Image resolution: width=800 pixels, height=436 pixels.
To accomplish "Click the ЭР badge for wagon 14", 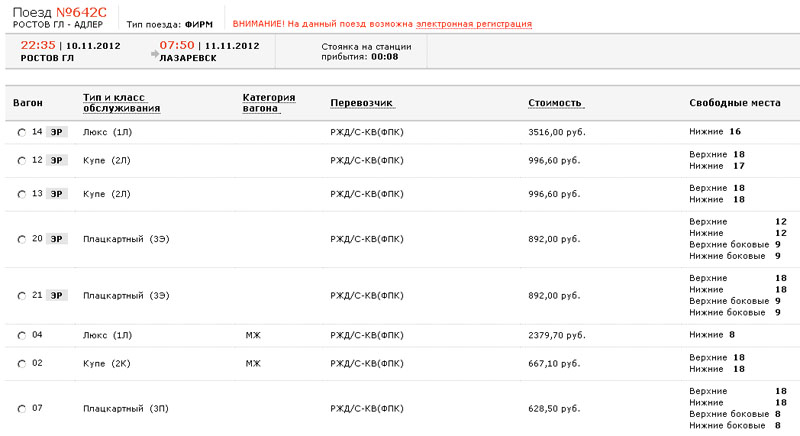I will [x=58, y=132].
